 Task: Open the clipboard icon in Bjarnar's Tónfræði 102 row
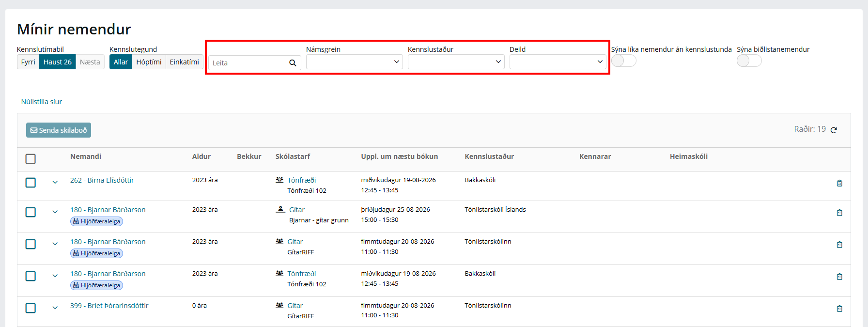click(x=839, y=277)
